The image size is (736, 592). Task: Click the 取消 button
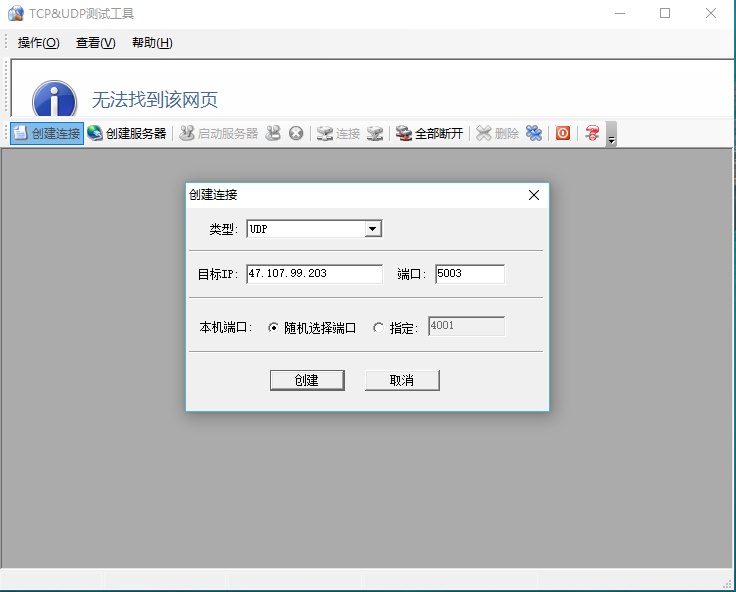pos(402,380)
